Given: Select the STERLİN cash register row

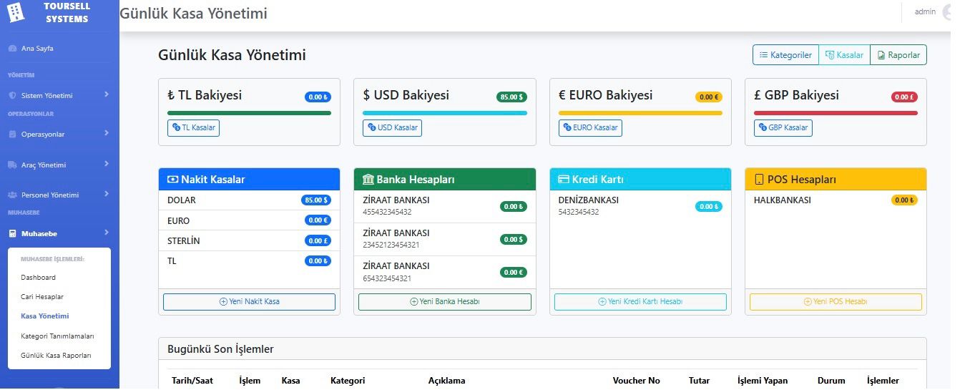Looking at the screenshot, I should click(249, 240).
